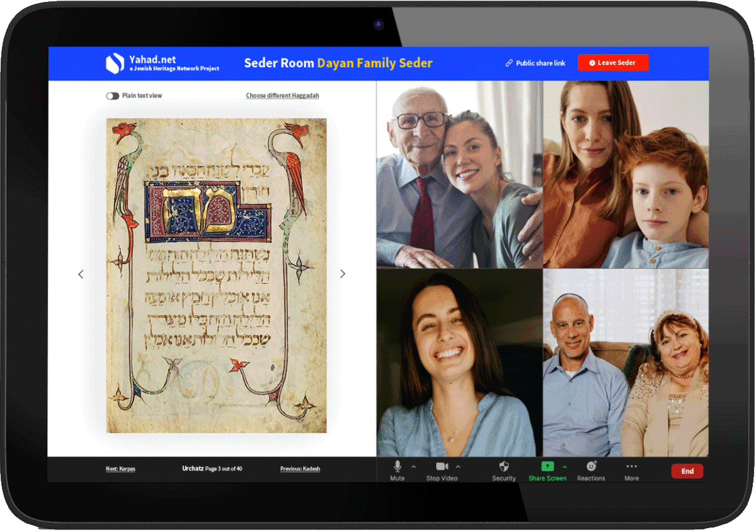The image size is (756, 532).
Task: Mute the microphone
Action: click(x=398, y=470)
